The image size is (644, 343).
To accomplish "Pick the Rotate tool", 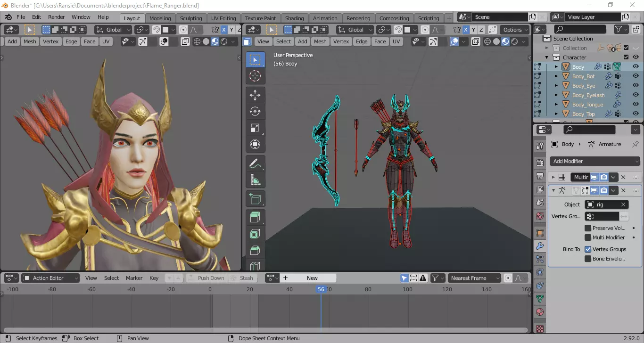I will click(255, 111).
